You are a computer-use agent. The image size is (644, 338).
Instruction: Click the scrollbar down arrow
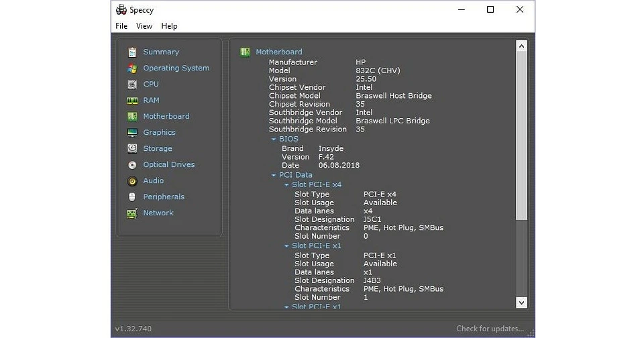click(521, 302)
